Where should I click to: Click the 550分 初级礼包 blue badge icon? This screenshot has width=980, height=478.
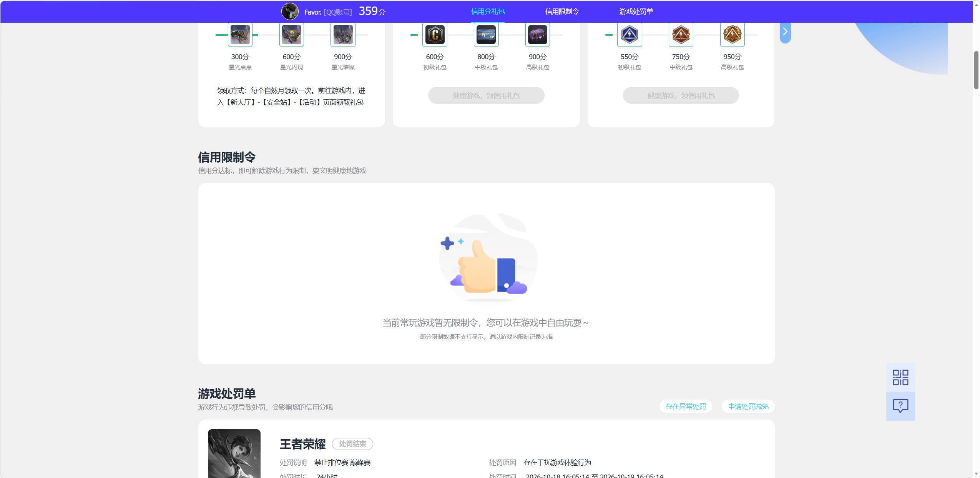[x=630, y=35]
